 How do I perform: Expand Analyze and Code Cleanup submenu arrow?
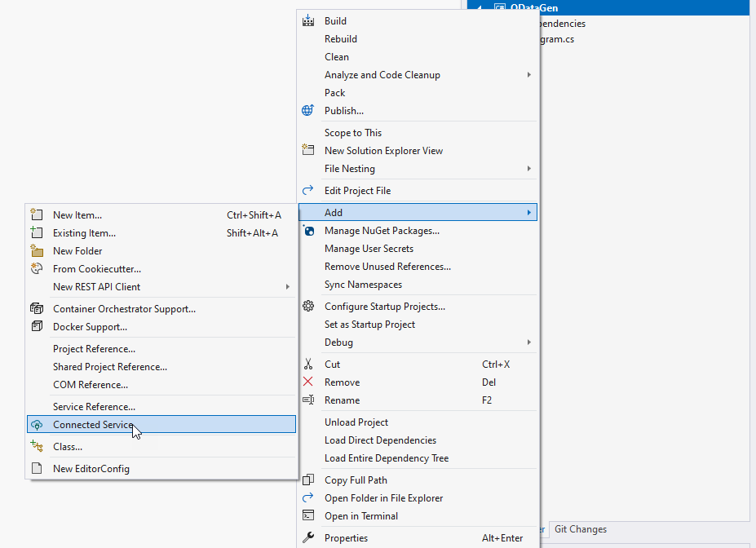(x=529, y=75)
